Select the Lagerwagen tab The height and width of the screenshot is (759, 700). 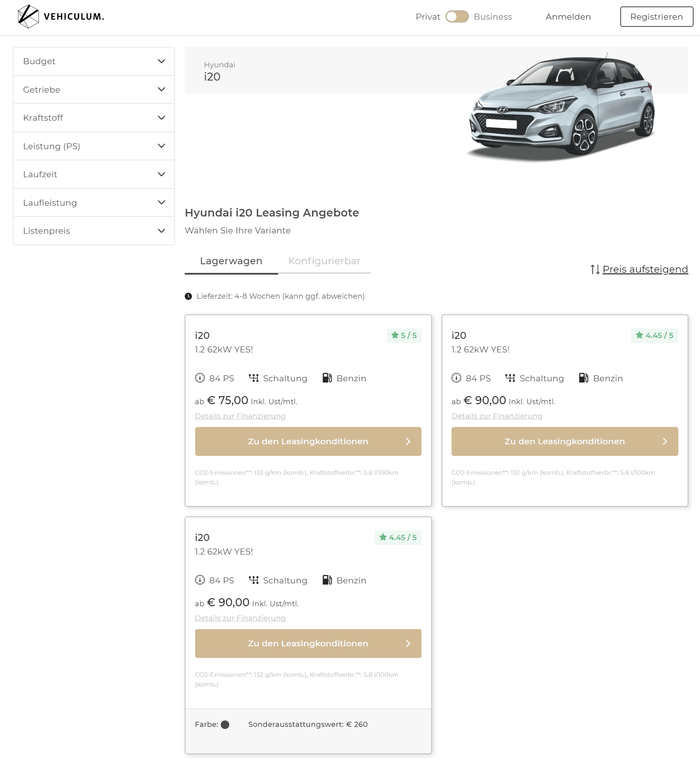[x=231, y=261]
